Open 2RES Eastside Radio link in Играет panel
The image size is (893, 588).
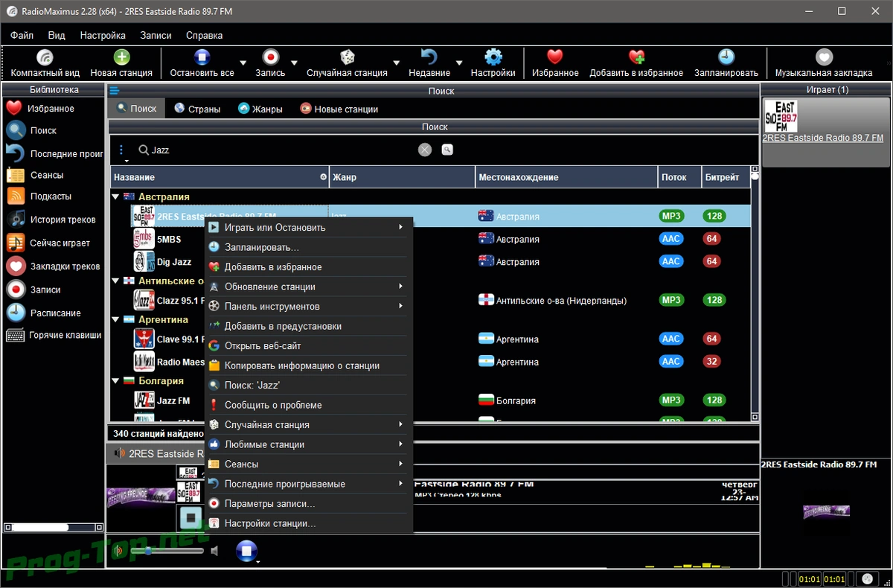[822, 138]
